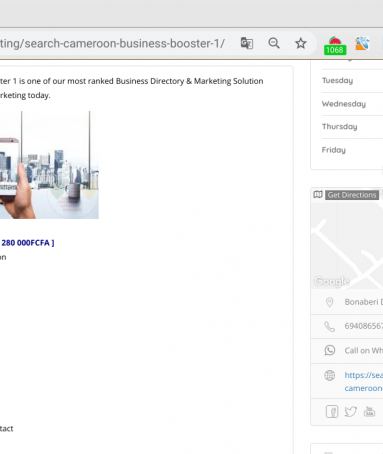Select the globe website icon
Screen dimensions: 383x454
(x=330, y=375)
